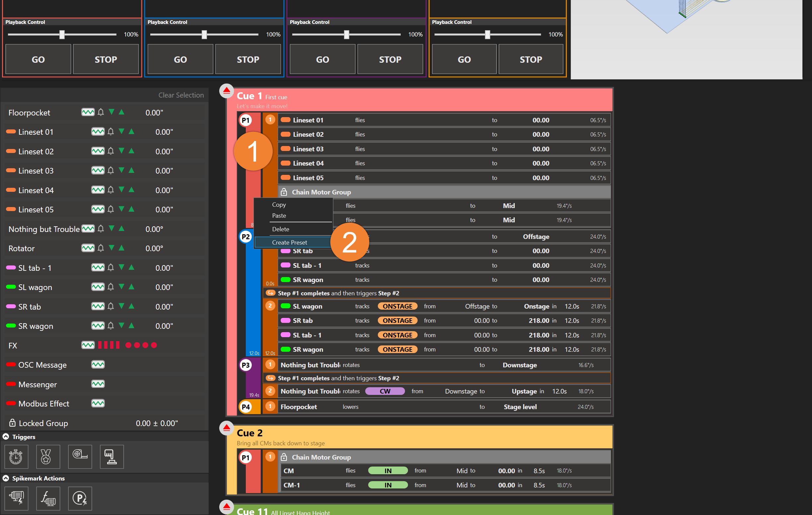This screenshot has width=812, height=515.
Task: Click the blue playback speed slider handle
Action: pyautogui.click(x=204, y=35)
